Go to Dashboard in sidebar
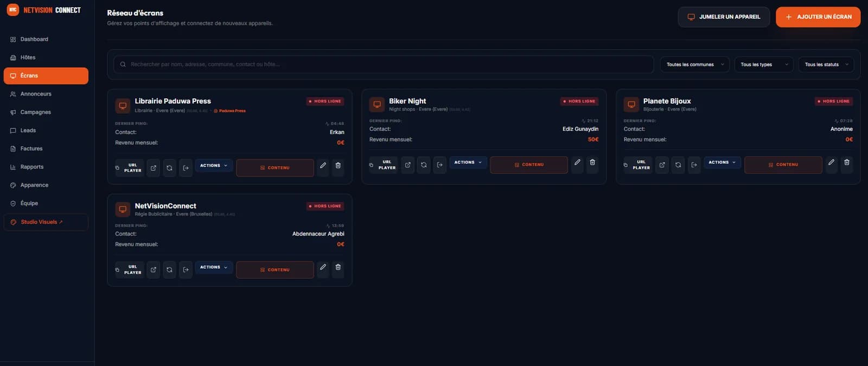Screen dimensions: 868x366 [46, 39]
